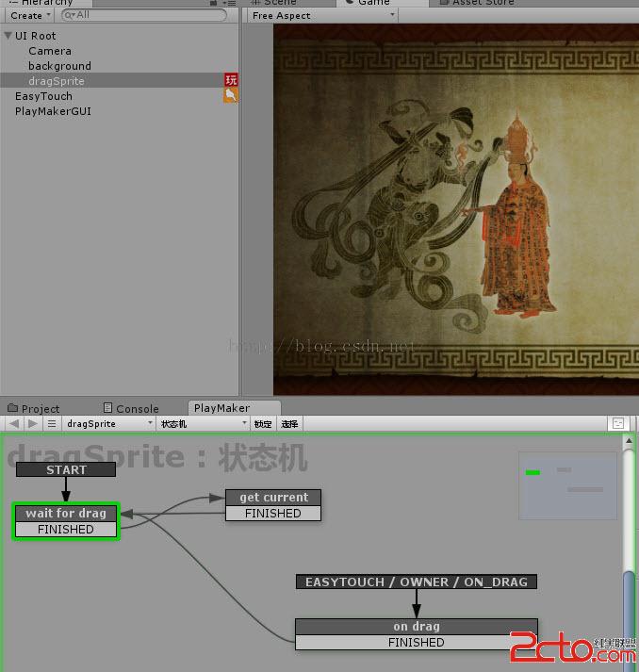Image resolution: width=639 pixels, height=672 pixels.
Task: Select the START node in the graph
Action: click(x=66, y=469)
